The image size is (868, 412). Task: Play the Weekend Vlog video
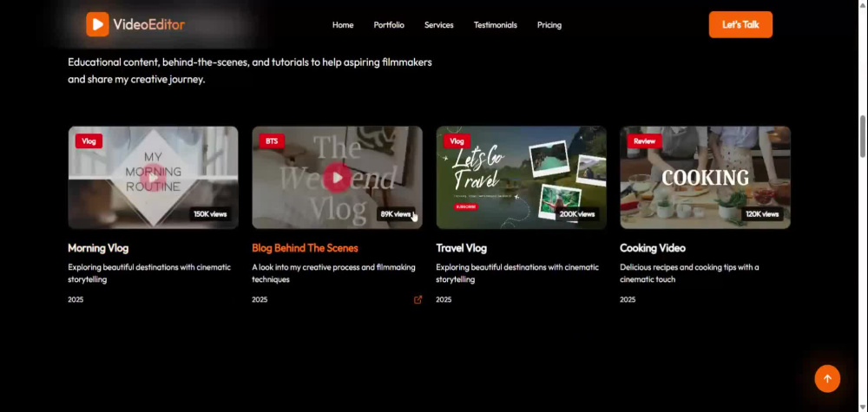tap(337, 178)
